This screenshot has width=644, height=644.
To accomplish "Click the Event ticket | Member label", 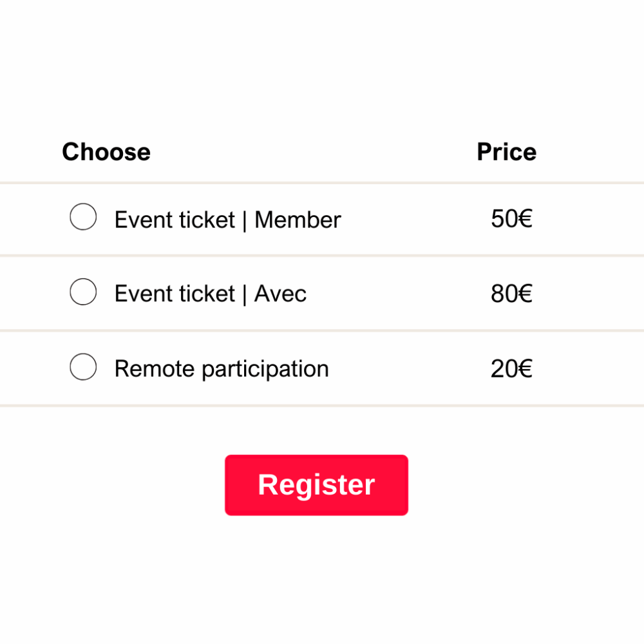I will pos(227,220).
